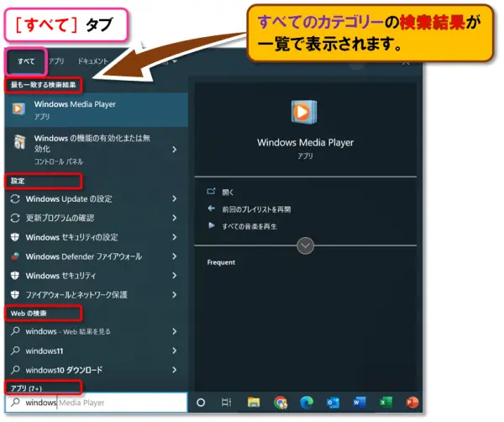Image resolution: width=504 pixels, height=422 pixels.
Task: Expand chevron next to windows11
Action: [x=174, y=351]
